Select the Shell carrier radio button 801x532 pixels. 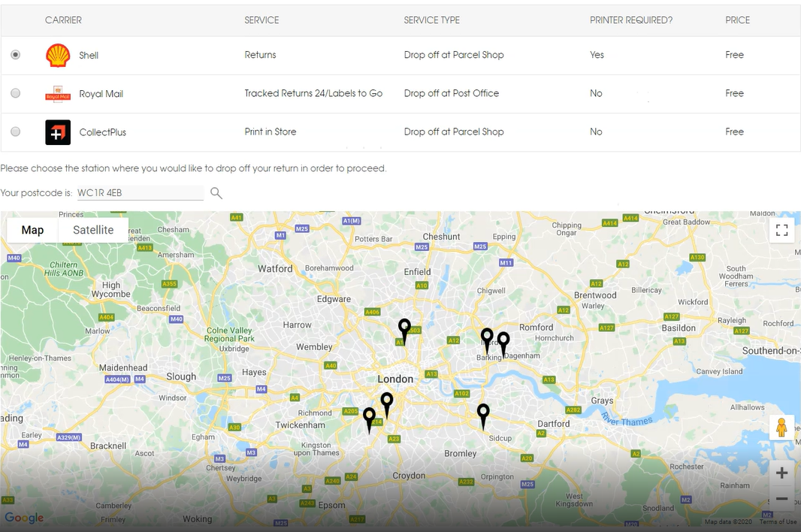[x=16, y=55]
